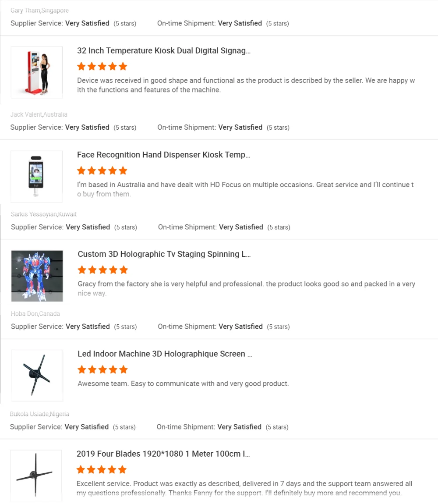Open the 3D Holographic robot thumbnail
438x504 pixels.
point(37,276)
